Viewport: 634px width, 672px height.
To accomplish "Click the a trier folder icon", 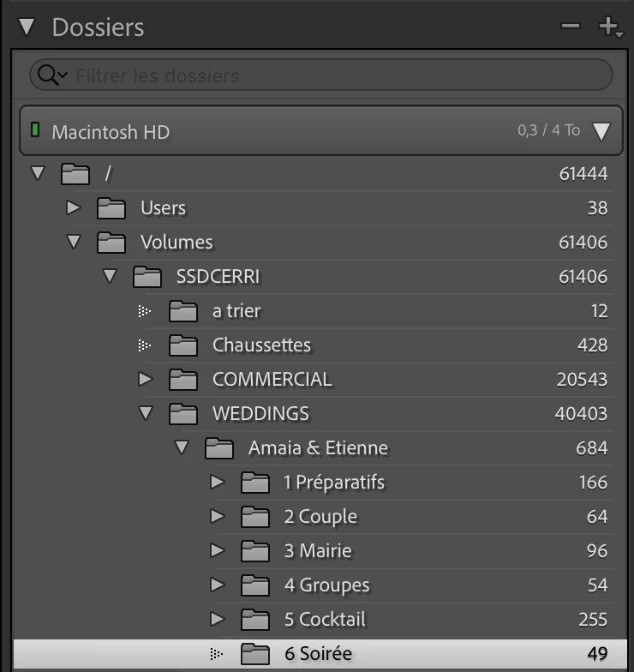I will 183,310.
